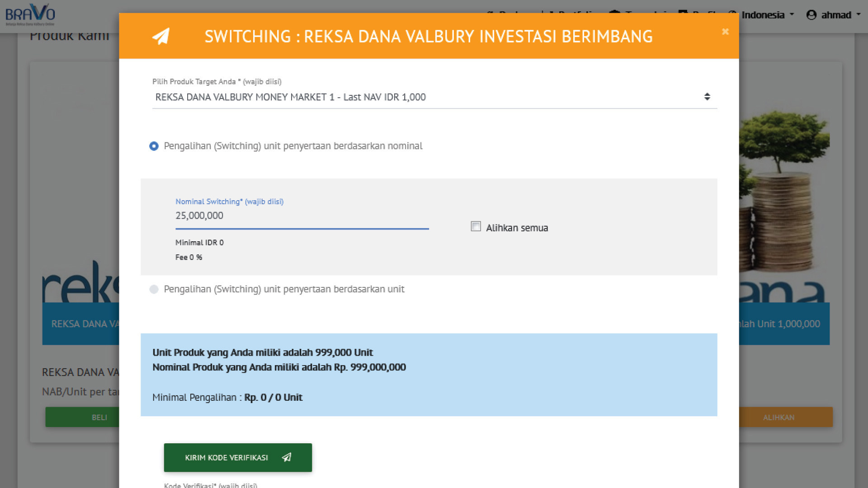Select switching berdasarkan nominal radio option
This screenshot has height=488, width=868.
point(154,146)
